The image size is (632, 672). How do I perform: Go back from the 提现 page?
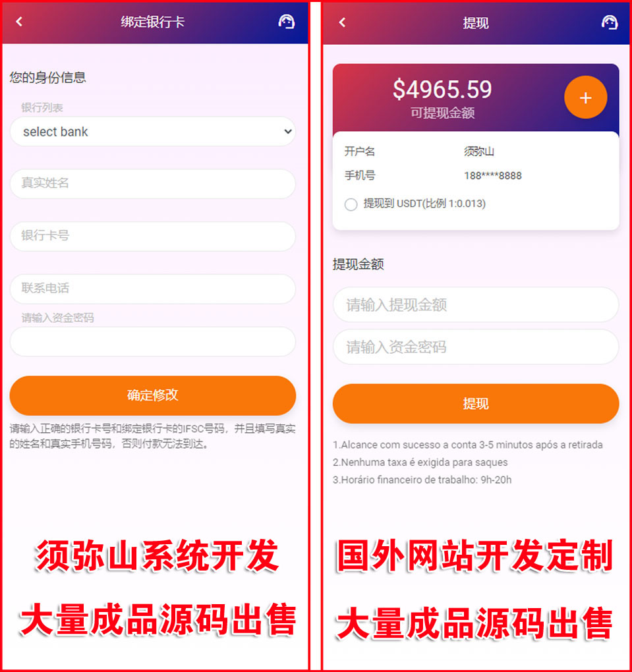[342, 22]
